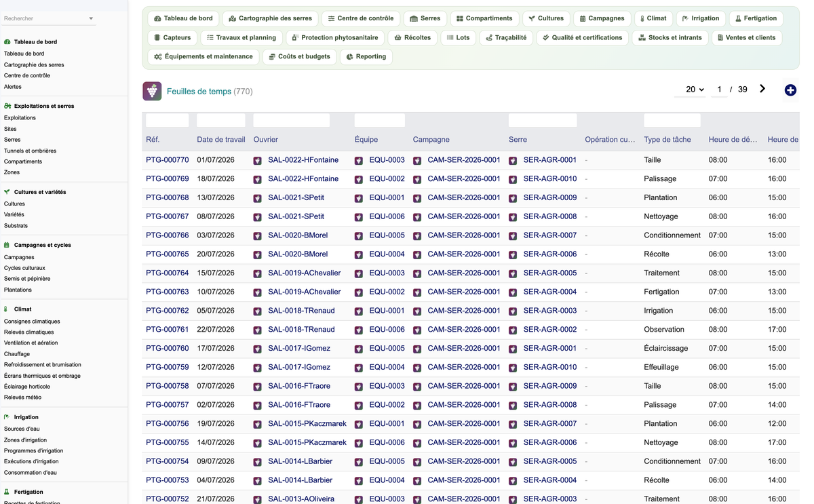Open the Tableau de bord tab
Image resolution: width=814 pixels, height=504 pixels.
point(183,18)
